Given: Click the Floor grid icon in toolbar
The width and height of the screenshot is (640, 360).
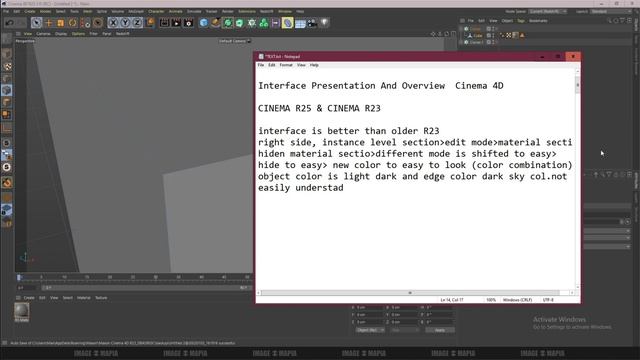Looking at the screenshot, I should tap(300, 23).
